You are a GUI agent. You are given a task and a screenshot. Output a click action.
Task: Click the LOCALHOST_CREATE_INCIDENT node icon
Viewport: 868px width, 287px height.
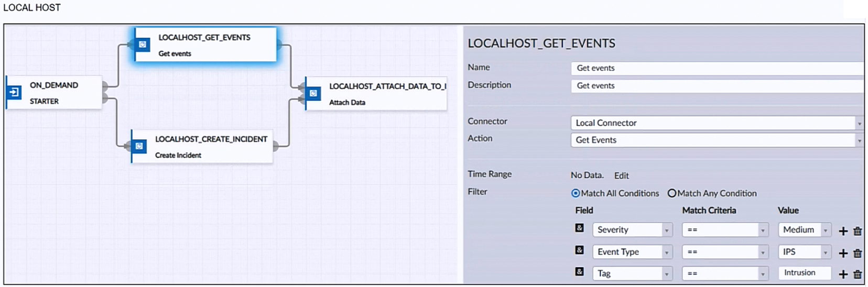click(x=139, y=146)
